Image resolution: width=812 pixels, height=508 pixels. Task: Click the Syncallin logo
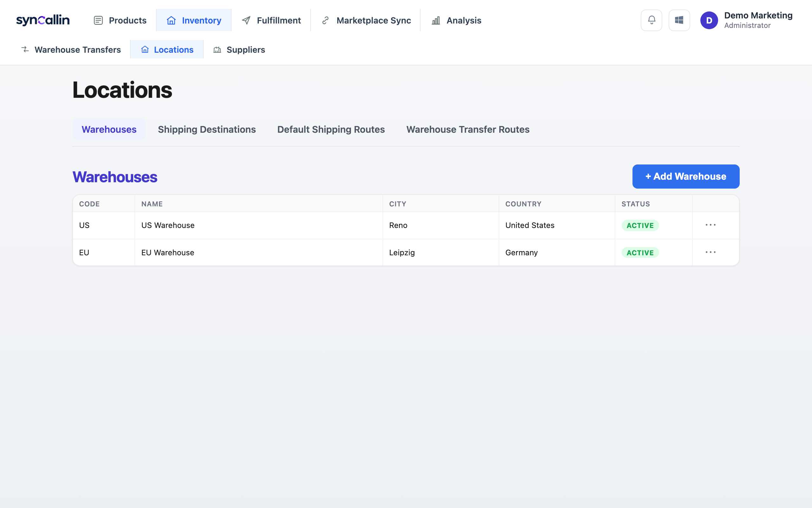[x=43, y=20]
